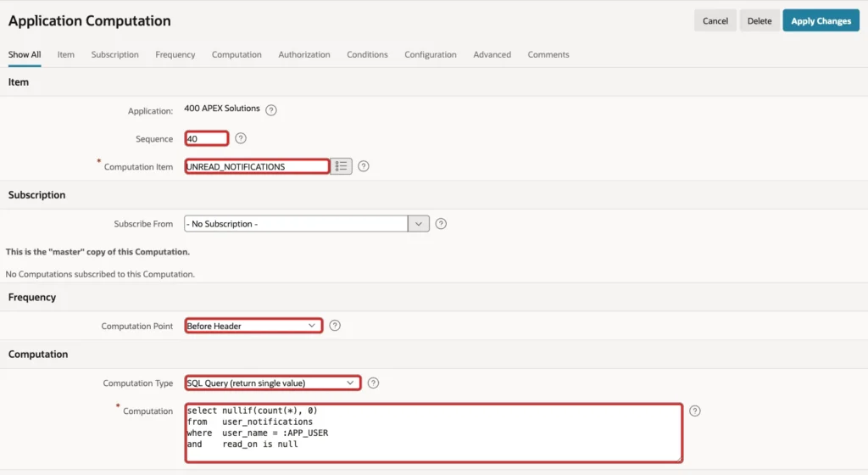Switch to the Comments tab
The width and height of the screenshot is (868, 475).
(548, 54)
